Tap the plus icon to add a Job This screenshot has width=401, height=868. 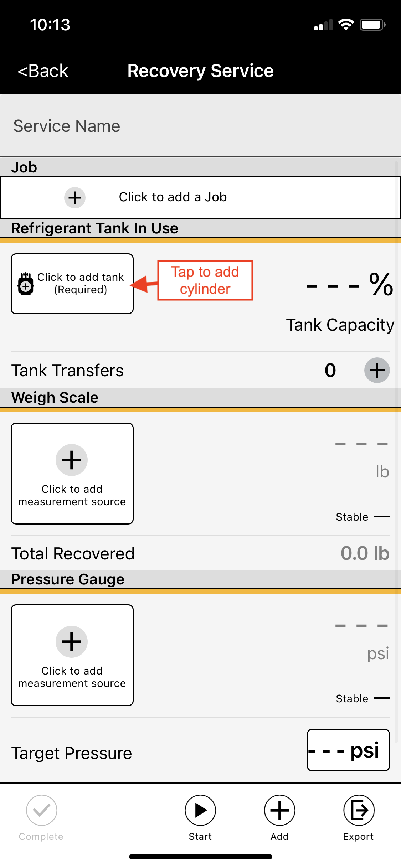point(75,198)
